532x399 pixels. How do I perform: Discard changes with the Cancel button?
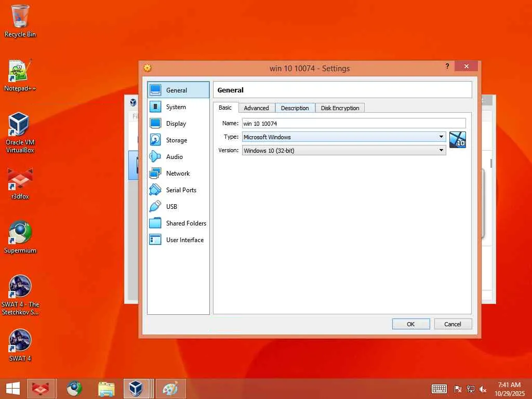click(x=453, y=324)
